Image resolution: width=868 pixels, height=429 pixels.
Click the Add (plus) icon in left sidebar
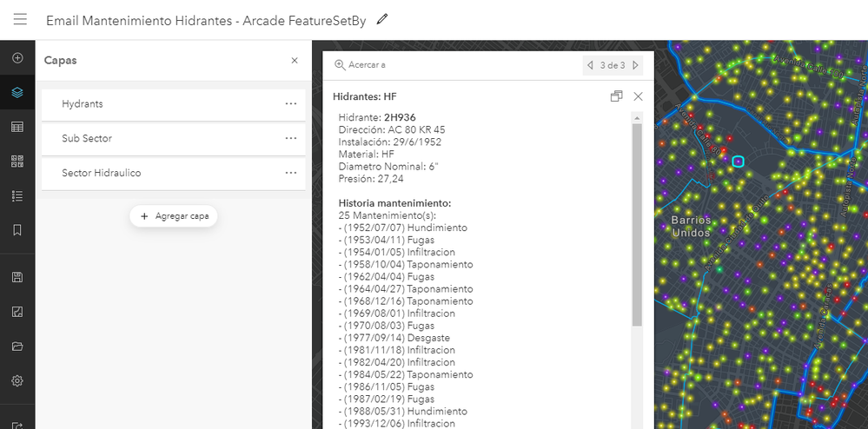coord(17,58)
